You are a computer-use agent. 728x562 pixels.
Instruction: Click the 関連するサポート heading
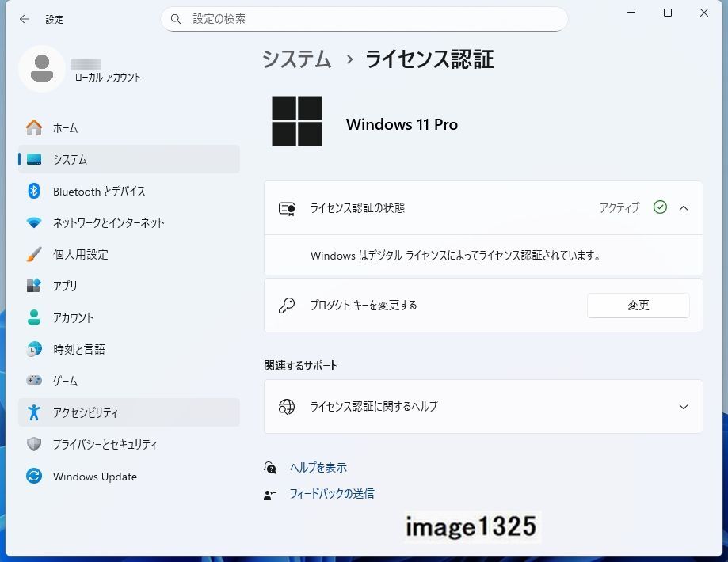click(x=301, y=366)
